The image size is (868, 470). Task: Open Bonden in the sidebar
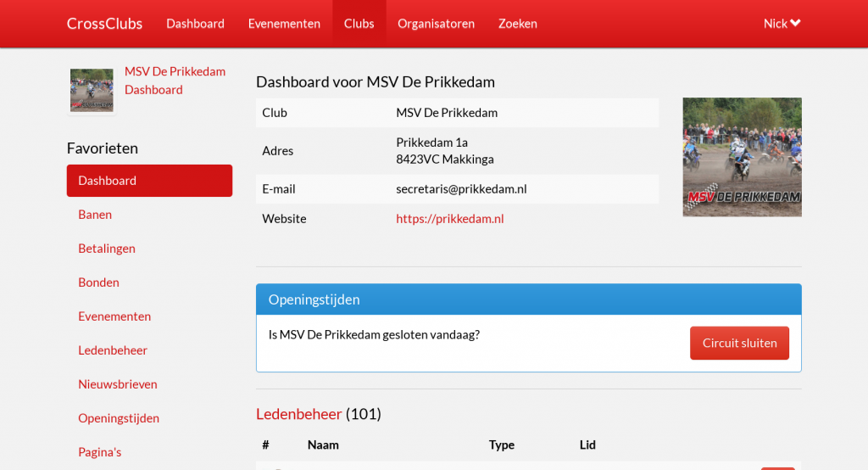pyautogui.click(x=98, y=283)
